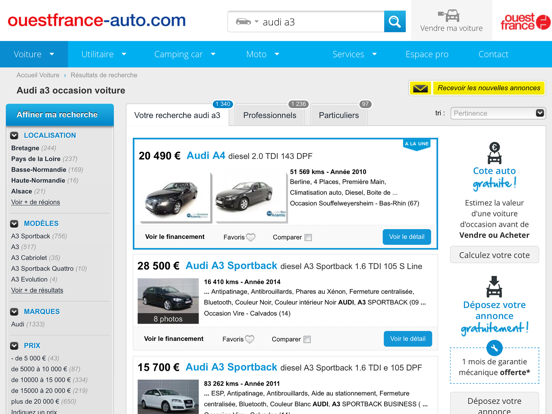The width and height of the screenshot is (552, 414).
Task: Click Recevoir les nouvelles annonces button
Action: tap(489, 88)
